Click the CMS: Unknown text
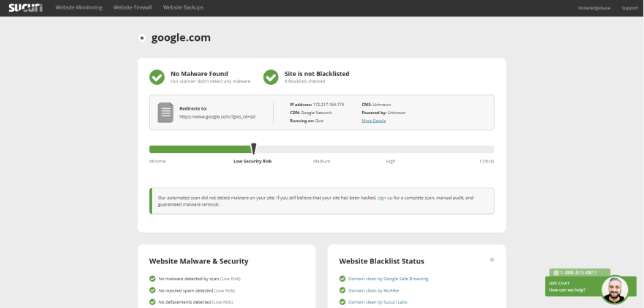Viewport: 644px width, 308px height. tap(376, 105)
